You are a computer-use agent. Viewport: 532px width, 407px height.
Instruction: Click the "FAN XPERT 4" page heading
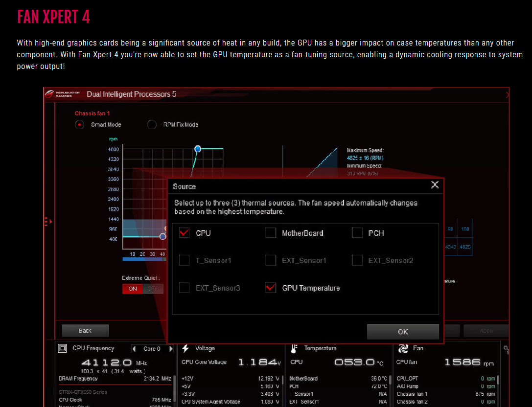click(x=54, y=17)
